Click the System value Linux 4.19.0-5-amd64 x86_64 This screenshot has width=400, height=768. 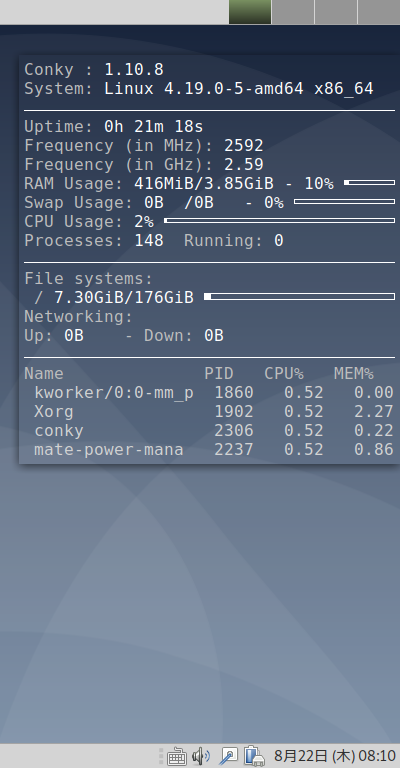[239, 89]
